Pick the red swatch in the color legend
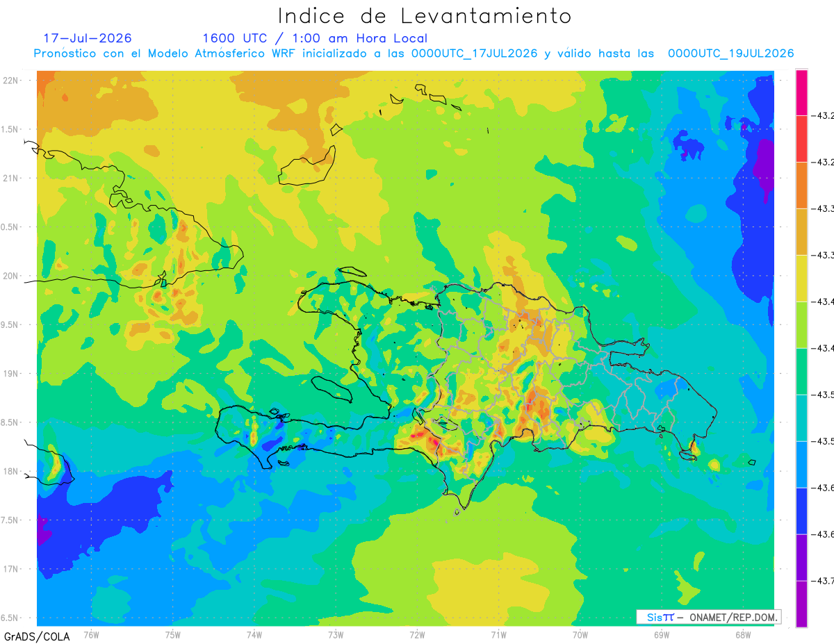This screenshot has height=644, width=834. click(801, 139)
